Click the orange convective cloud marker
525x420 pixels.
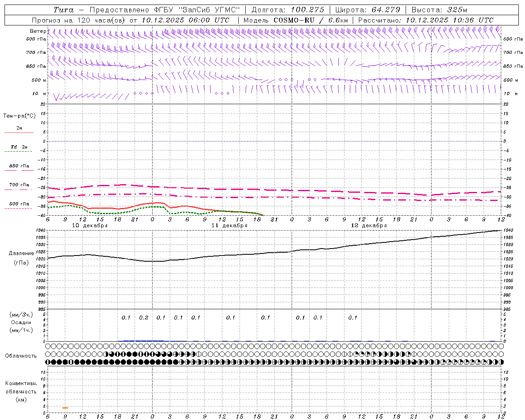pos(65,408)
